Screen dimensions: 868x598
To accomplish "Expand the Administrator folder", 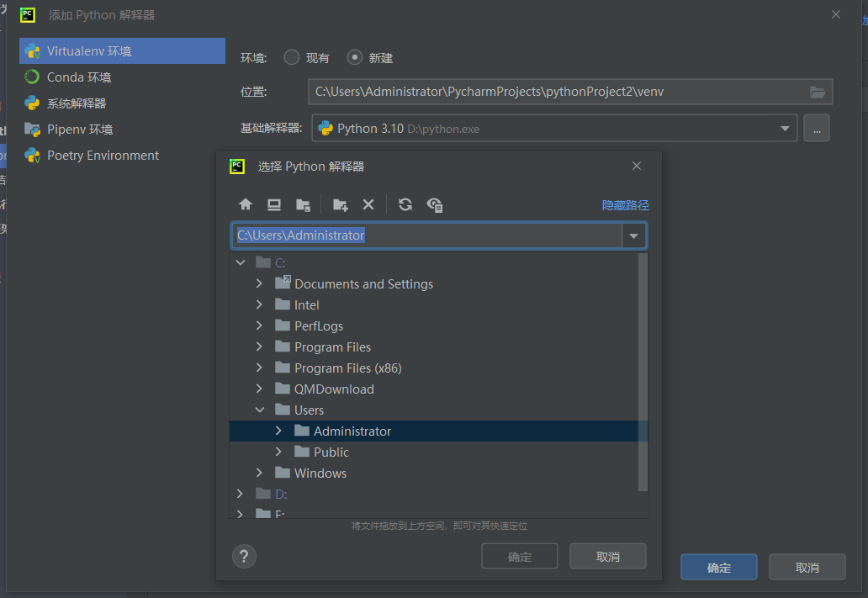I will click(x=278, y=431).
